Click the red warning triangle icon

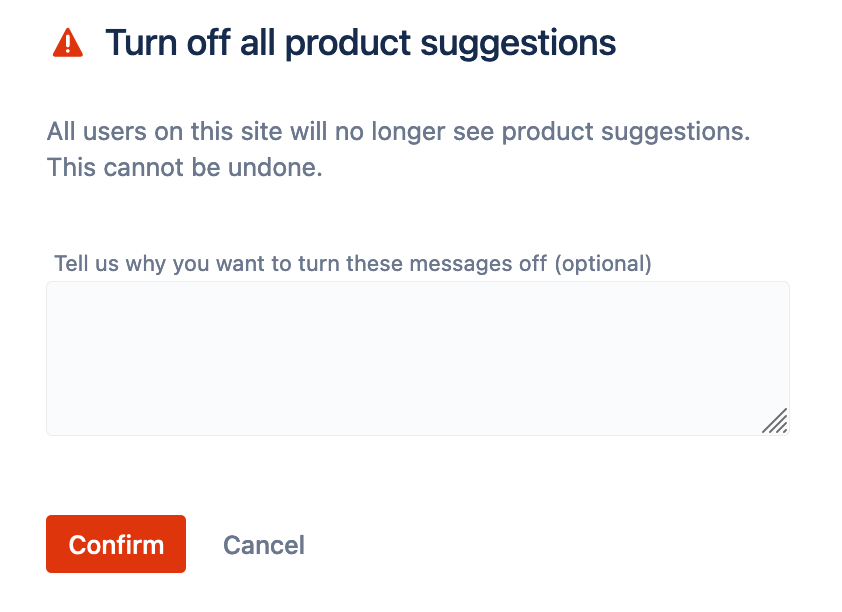68,42
